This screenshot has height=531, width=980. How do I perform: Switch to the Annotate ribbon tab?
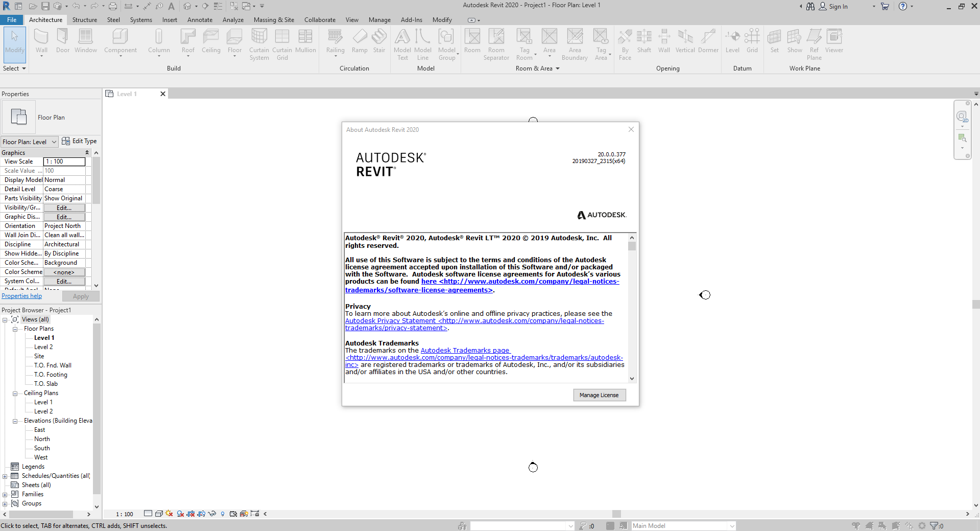click(200, 20)
